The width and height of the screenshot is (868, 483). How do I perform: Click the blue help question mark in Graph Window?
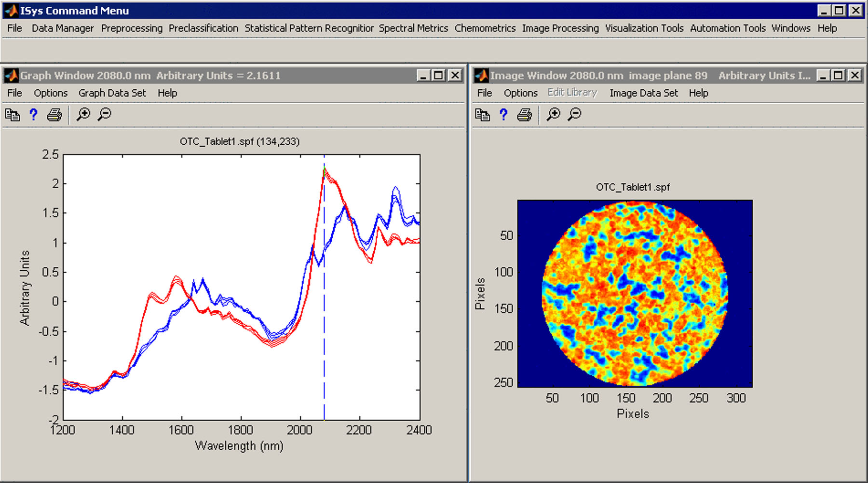pos(33,114)
